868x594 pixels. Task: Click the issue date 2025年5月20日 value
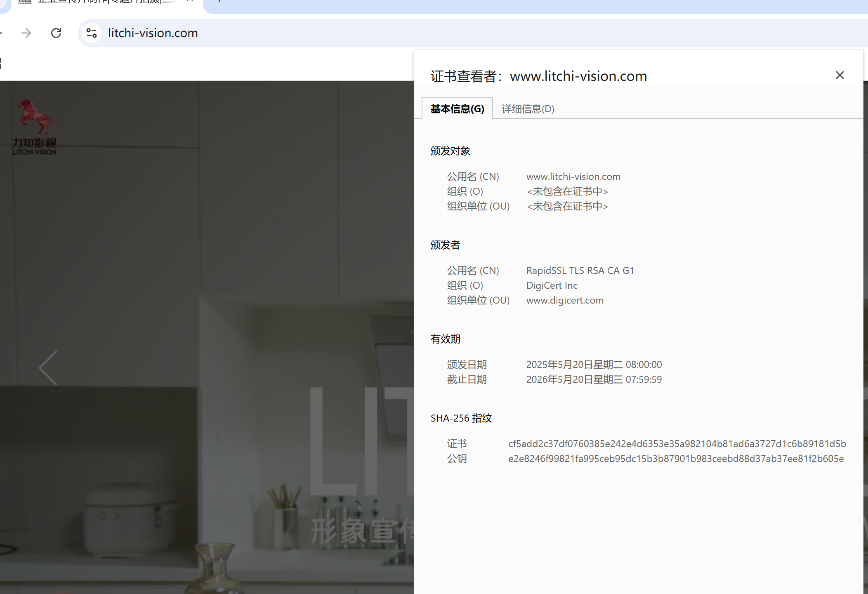[x=594, y=365]
